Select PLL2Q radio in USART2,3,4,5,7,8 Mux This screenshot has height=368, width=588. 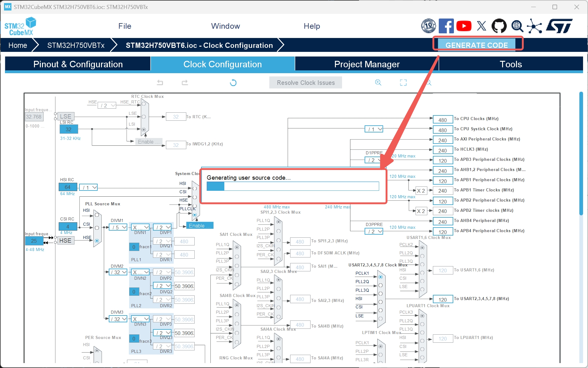[381, 285]
